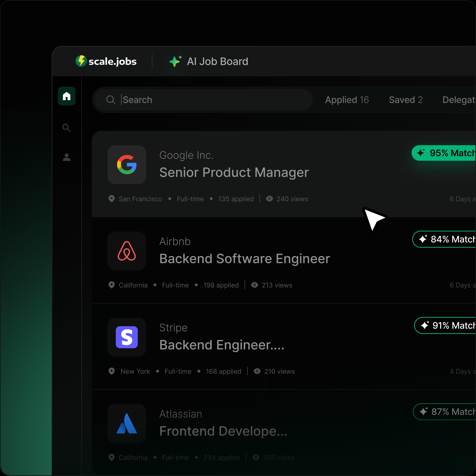The width and height of the screenshot is (476, 476).
Task: Click the AI Job Board sparkle icon
Action: tap(175, 61)
